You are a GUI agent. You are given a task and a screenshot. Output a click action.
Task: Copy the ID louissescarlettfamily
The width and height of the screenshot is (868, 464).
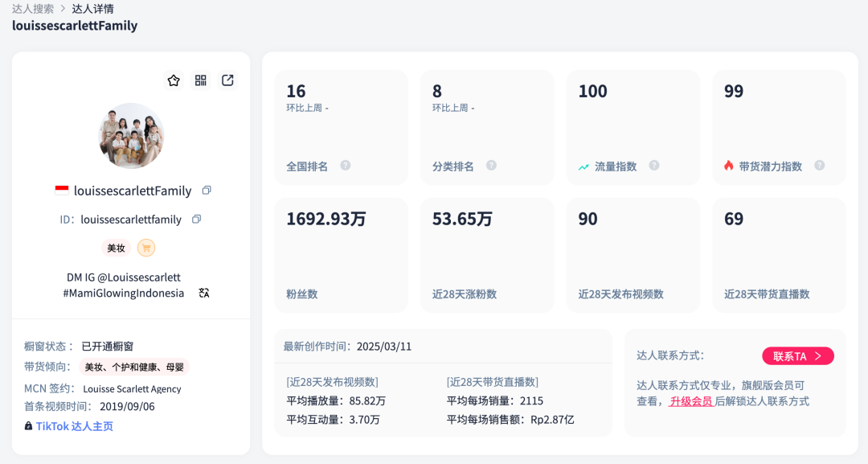[x=196, y=220]
